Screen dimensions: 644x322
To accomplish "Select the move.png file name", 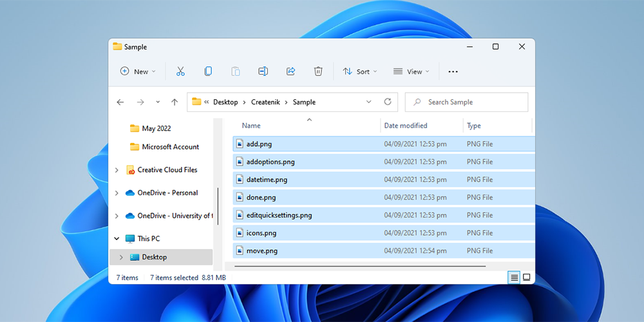I will pyautogui.click(x=261, y=251).
